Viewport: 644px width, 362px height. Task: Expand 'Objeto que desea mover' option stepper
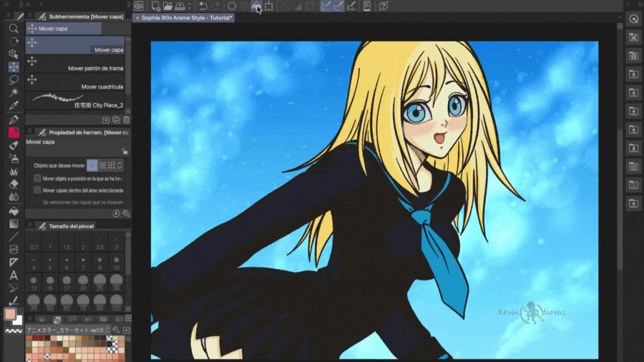[x=119, y=165]
